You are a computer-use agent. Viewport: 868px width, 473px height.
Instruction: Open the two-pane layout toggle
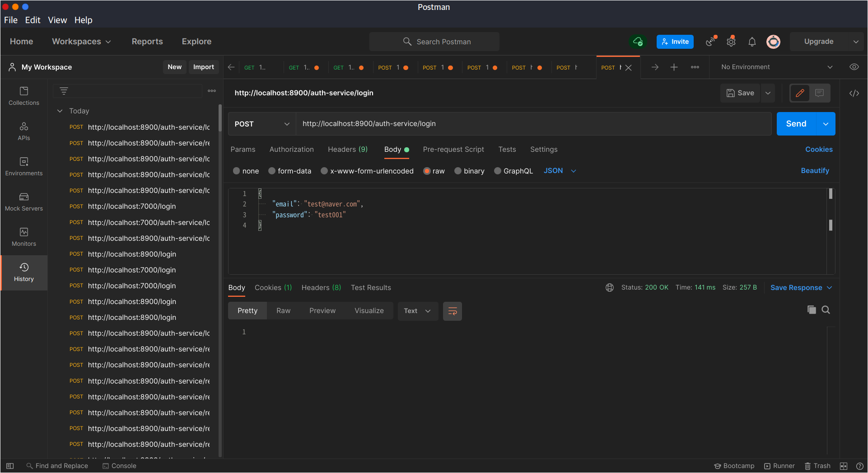[x=844, y=466]
